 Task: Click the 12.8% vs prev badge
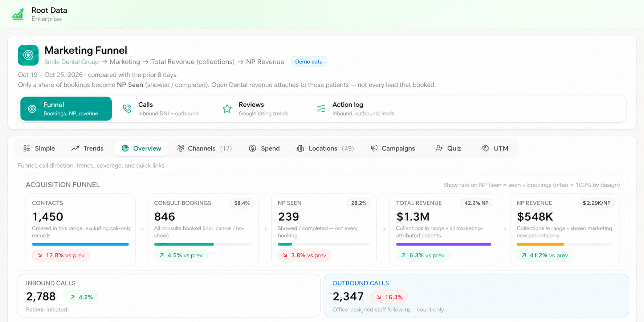(61, 255)
